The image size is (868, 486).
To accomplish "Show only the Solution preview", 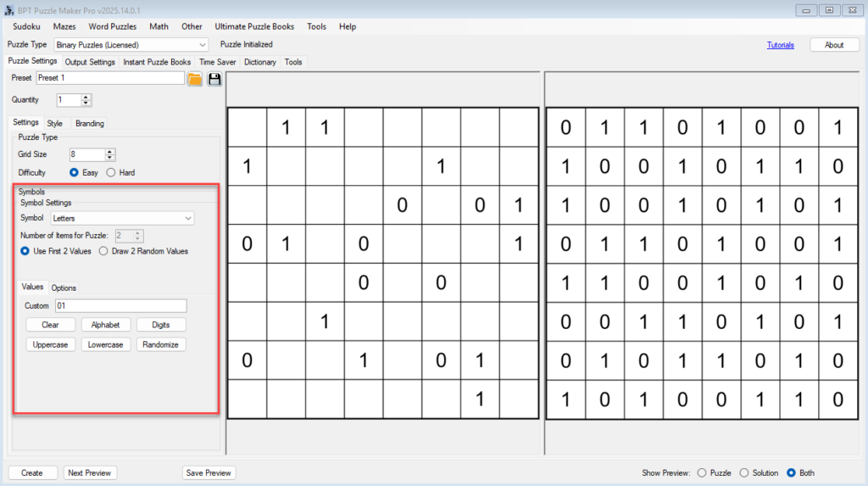I will (744, 472).
